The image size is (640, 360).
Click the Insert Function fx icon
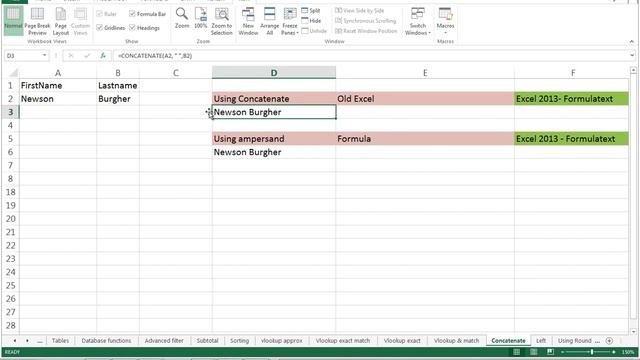[x=103, y=56]
